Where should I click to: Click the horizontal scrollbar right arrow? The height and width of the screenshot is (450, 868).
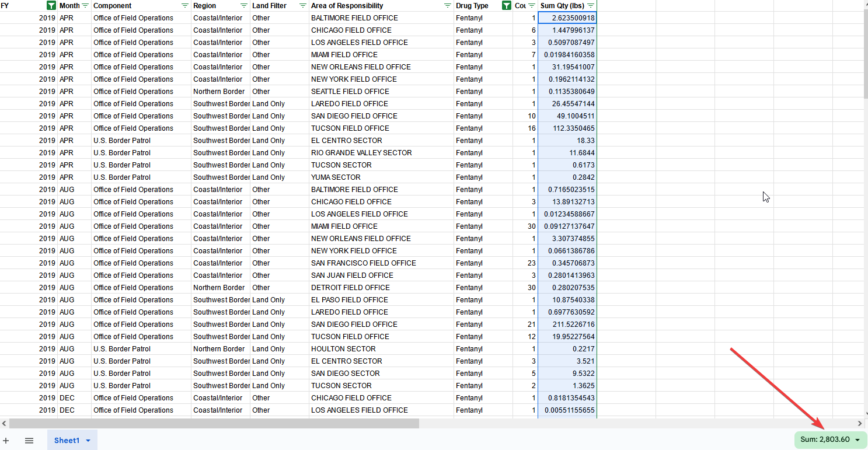859,423
